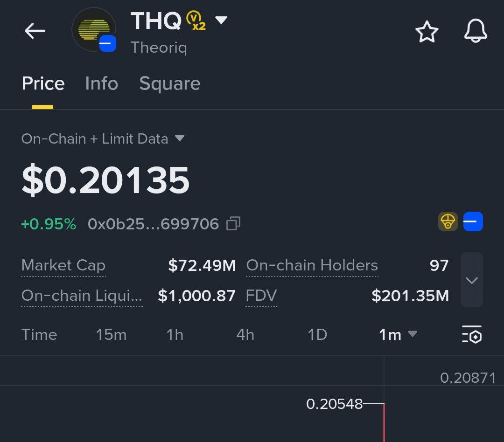Open chart settings icon

472,335
